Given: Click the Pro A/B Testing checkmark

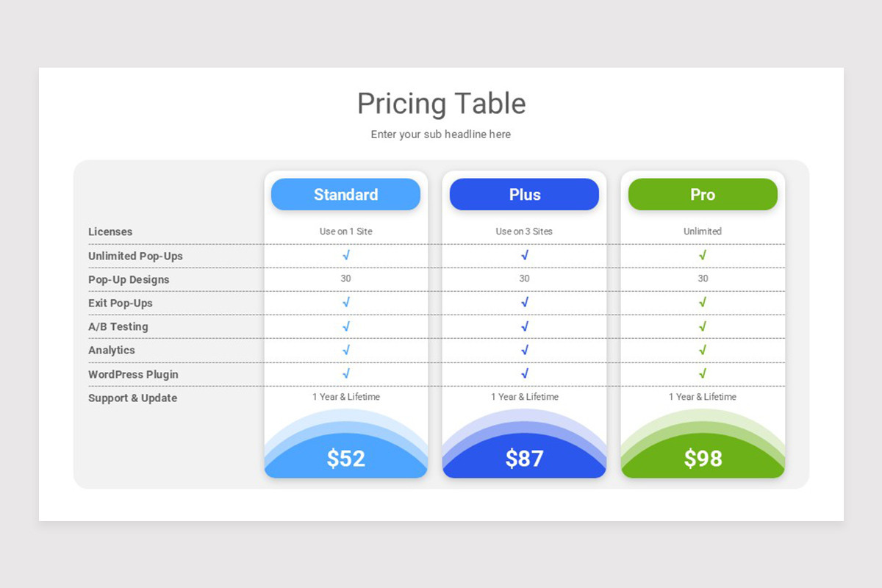Looking at the screenshot, I should 703,326.
